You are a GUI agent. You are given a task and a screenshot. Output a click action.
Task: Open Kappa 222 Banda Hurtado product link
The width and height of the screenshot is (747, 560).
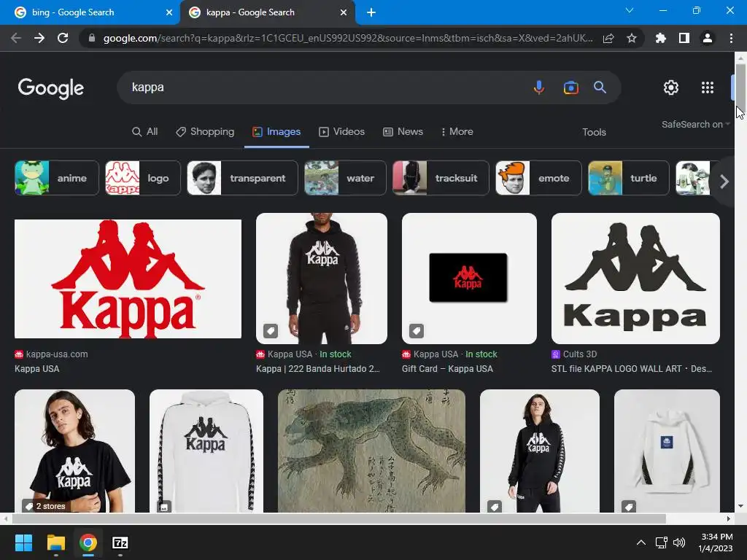pos(318,368)
